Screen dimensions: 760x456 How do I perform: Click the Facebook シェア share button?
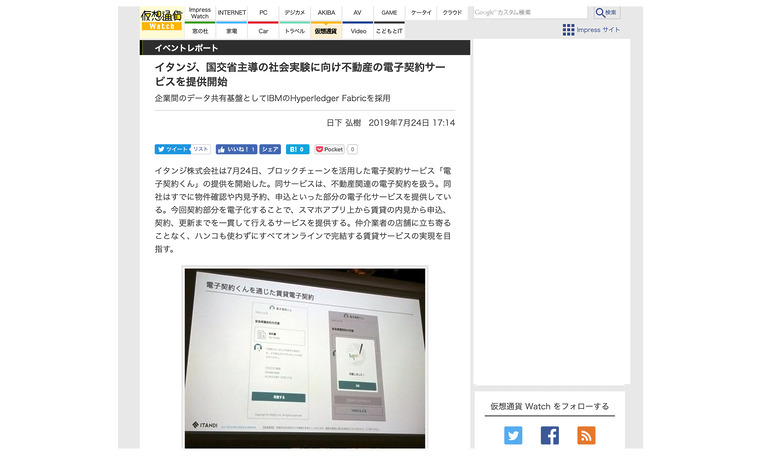point(270,149)
